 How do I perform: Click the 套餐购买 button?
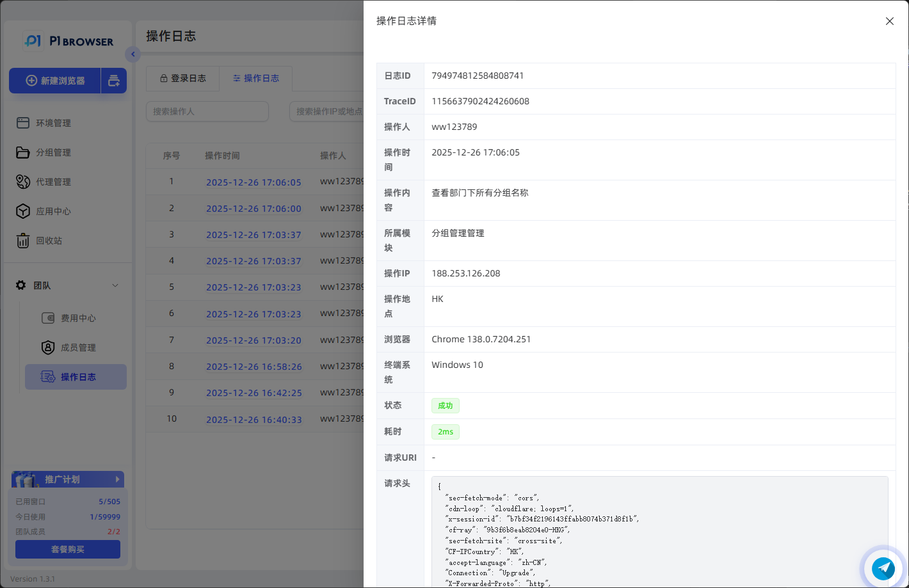pyautogui.click(x=67, y=549)
